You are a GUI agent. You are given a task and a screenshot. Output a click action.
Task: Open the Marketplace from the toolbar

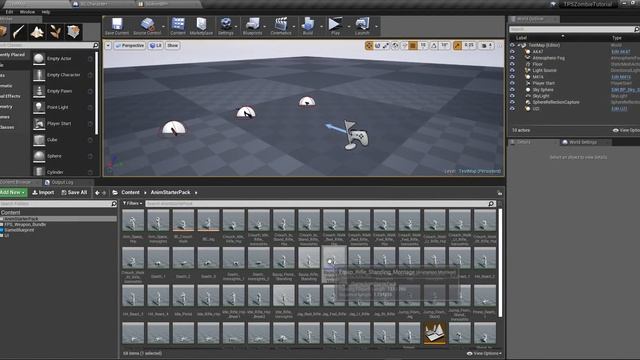point(201,26)
